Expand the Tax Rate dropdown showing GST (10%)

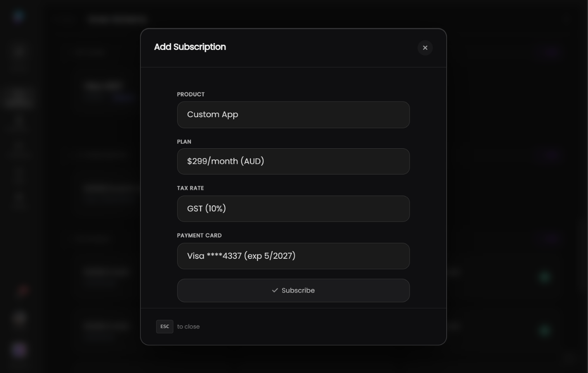pos(293,208)
